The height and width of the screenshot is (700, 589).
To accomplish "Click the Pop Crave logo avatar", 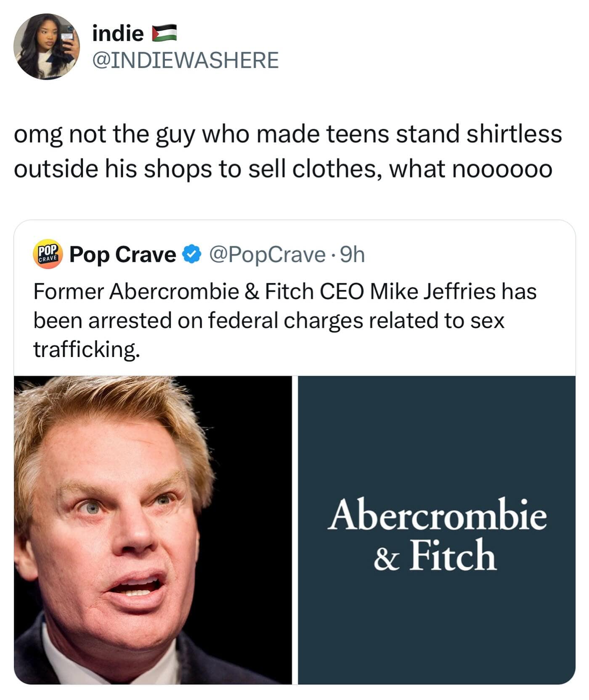I will 48,254.
